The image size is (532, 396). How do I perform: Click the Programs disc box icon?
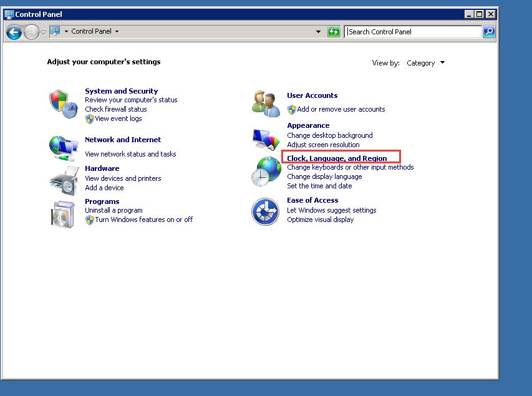[x=63, y=213]
